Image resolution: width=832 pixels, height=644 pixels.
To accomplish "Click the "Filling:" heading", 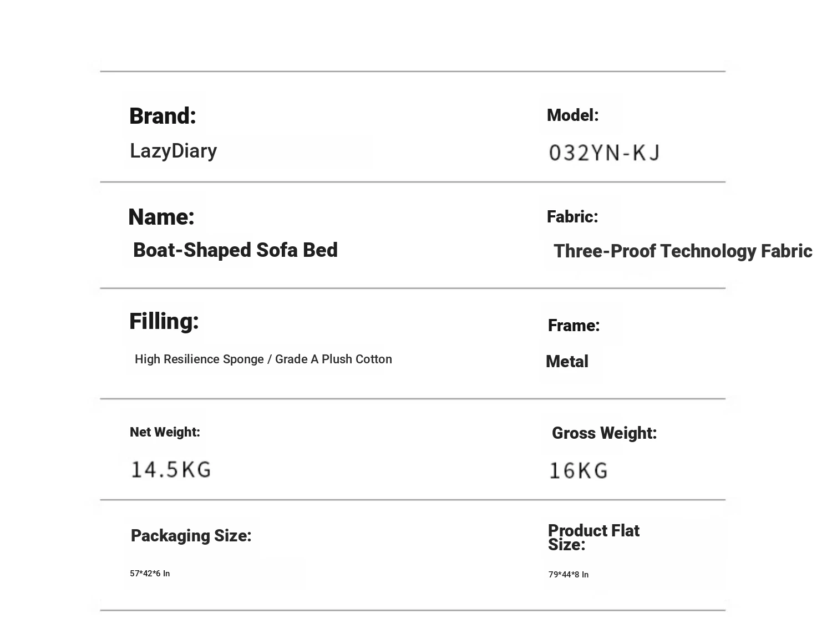I will tap(164, 322).
